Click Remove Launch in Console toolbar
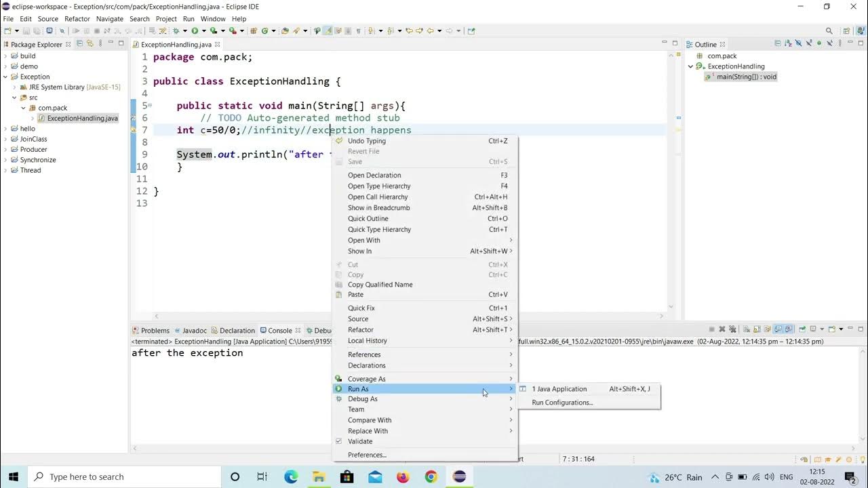868x488 pixels. point(722,329)
